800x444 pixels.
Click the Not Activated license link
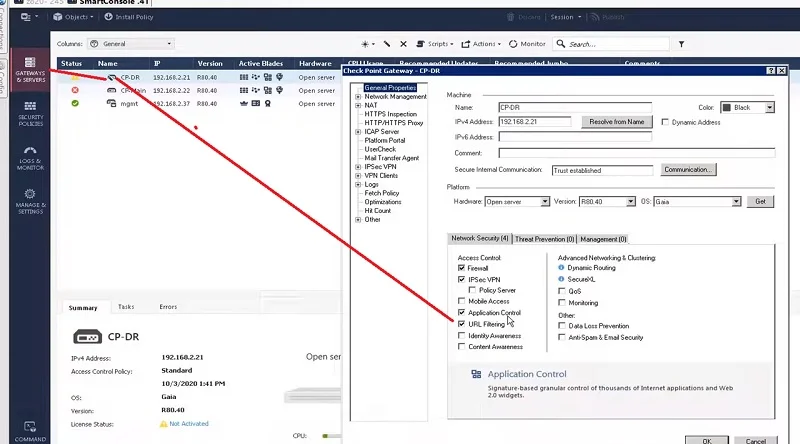click(x=189, y=424)
